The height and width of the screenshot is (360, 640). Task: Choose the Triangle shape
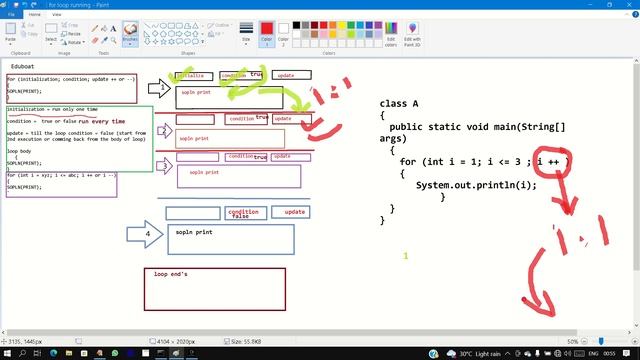(196, 26)
